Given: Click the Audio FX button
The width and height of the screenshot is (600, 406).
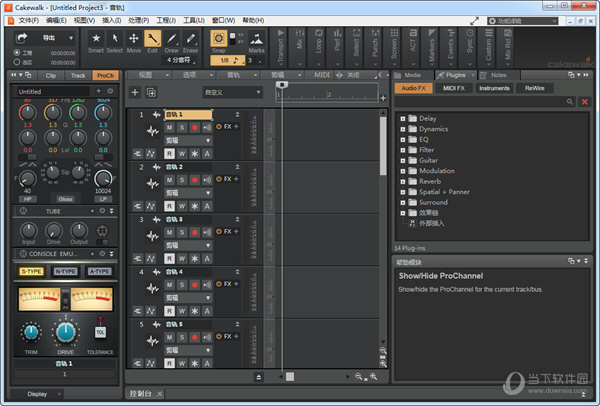Looking at the screenshot, I should click(x=414, y=88).
